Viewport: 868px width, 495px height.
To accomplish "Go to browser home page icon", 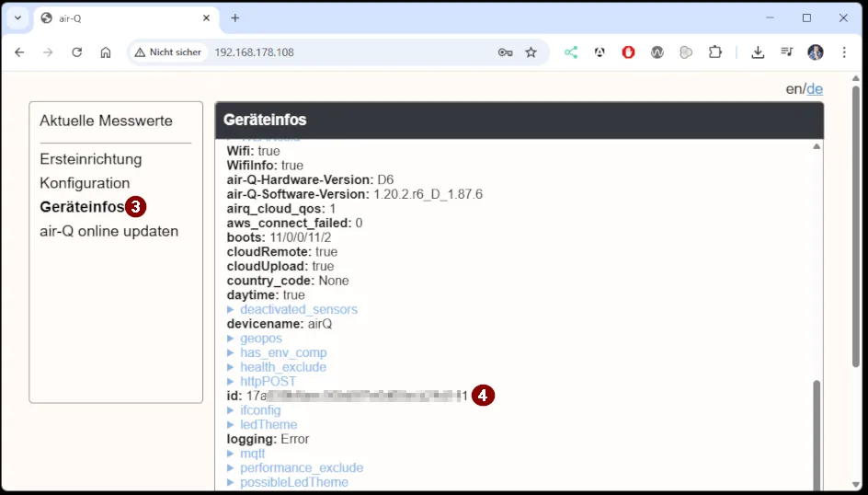I will [106, 52].
